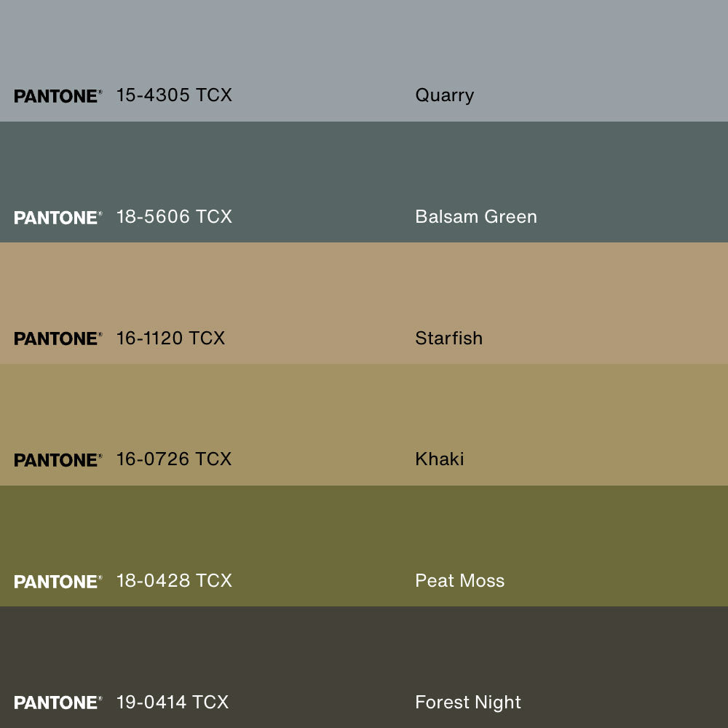Click the Peat Moss color name
This screenshot has height=728, width=728.
coord(459,581)
